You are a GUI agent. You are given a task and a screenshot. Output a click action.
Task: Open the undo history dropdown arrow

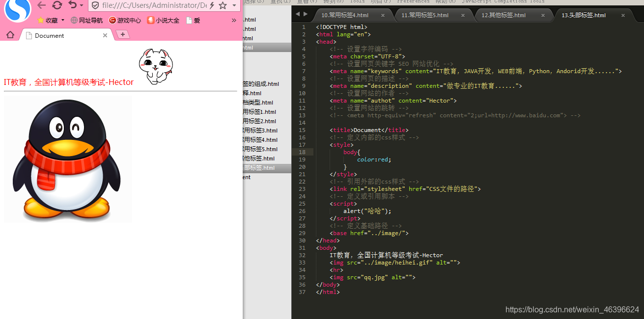82,6
